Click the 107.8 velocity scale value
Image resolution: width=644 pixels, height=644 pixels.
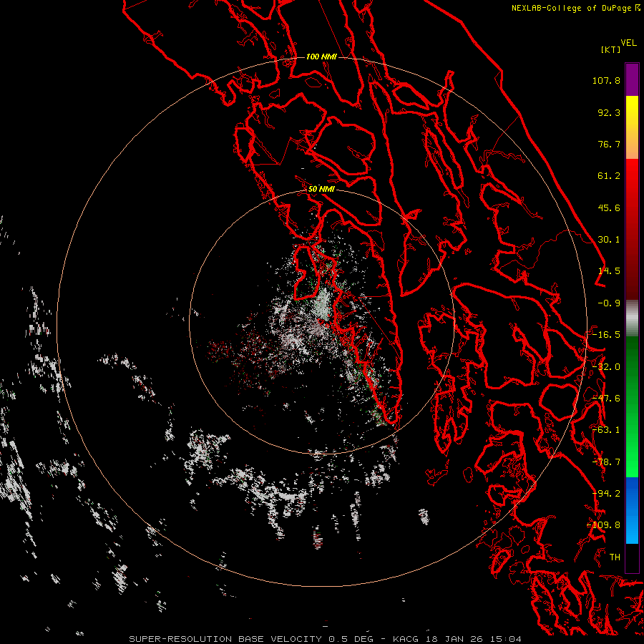coord(606,80)
